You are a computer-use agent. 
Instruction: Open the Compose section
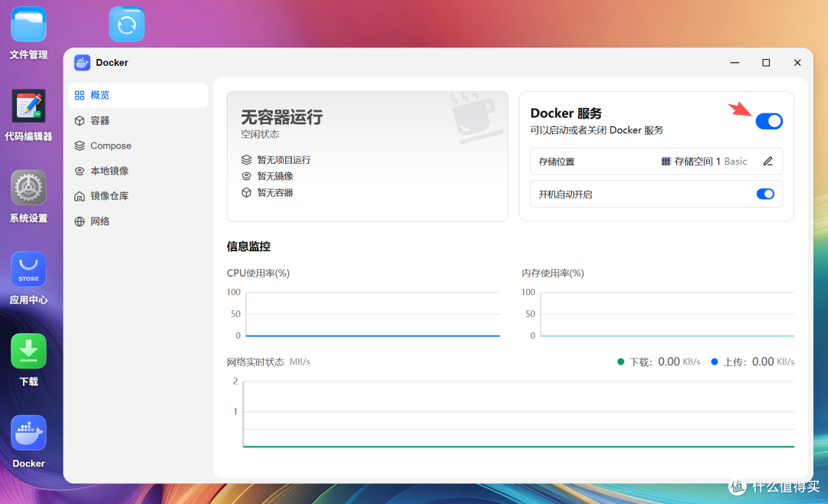[138, 146]
